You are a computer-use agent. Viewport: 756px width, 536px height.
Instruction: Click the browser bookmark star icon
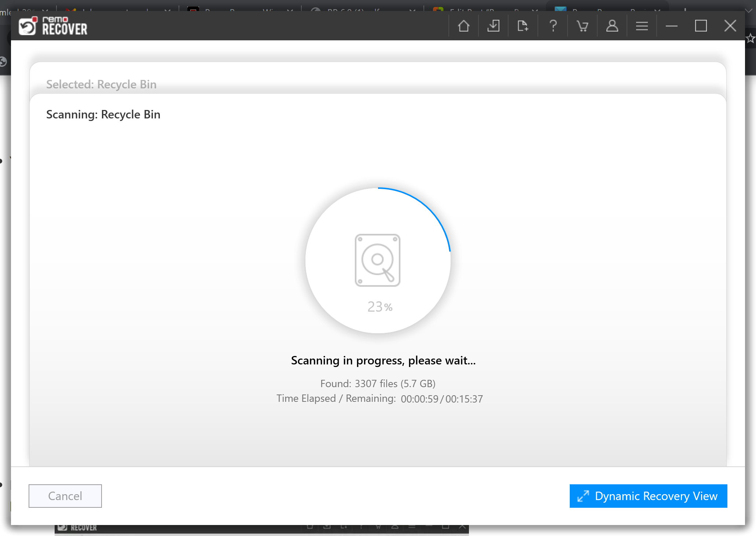(x=751, y=38)
